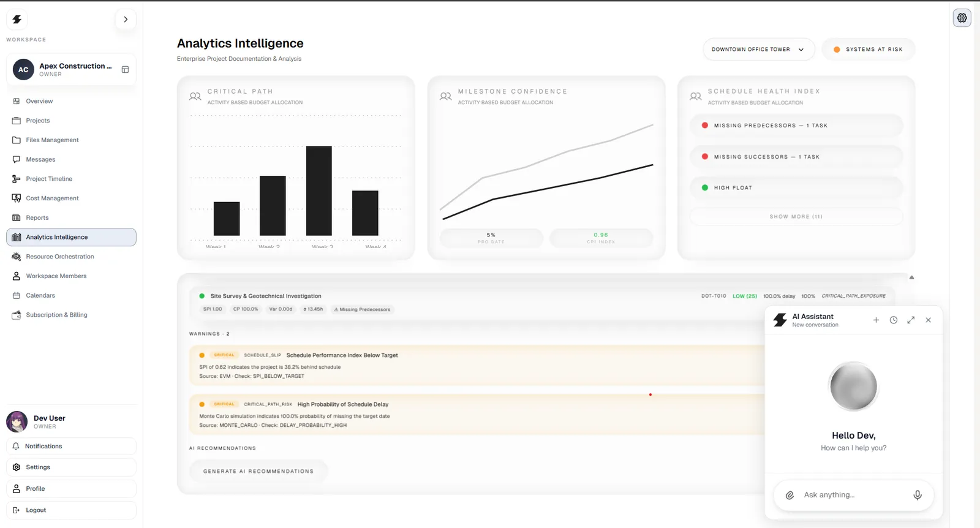Open the Downtown Office Tower dropdown
Viewport: 980px width, 528px height.
click(x=759, y=50)
